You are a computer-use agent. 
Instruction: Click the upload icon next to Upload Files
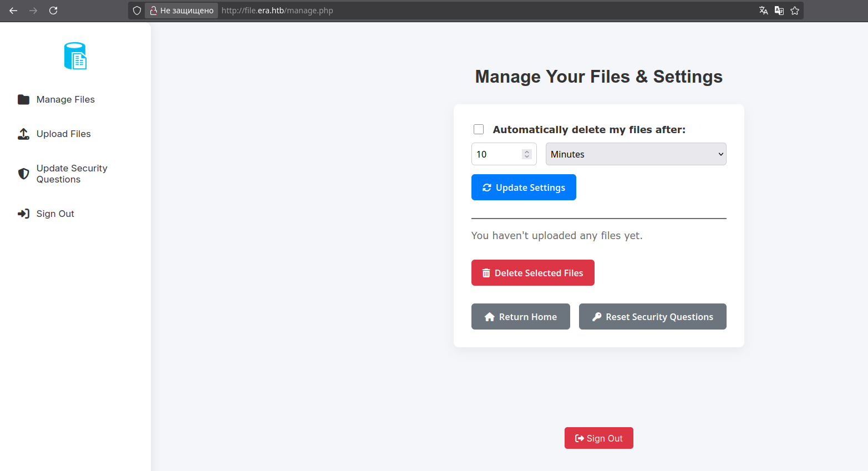point(23,133)
